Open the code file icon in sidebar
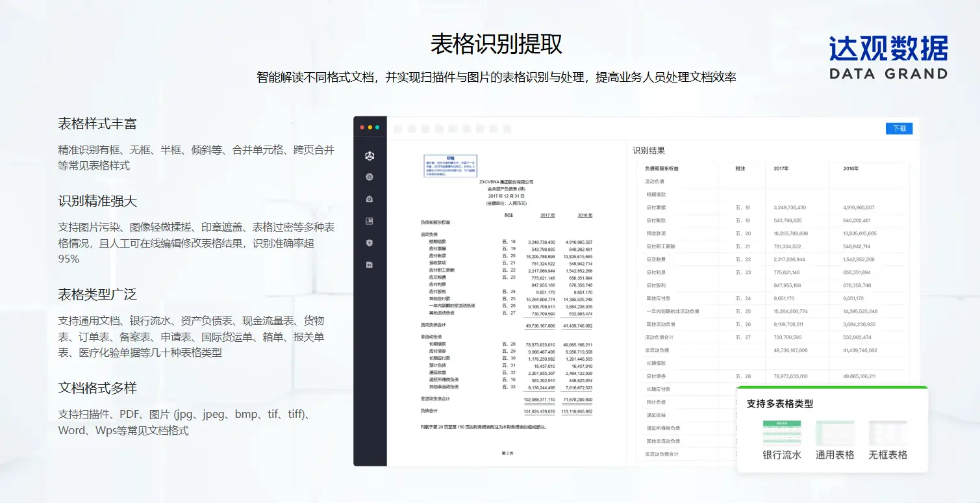This screenshot has width=980, height=503. [370, 264]
